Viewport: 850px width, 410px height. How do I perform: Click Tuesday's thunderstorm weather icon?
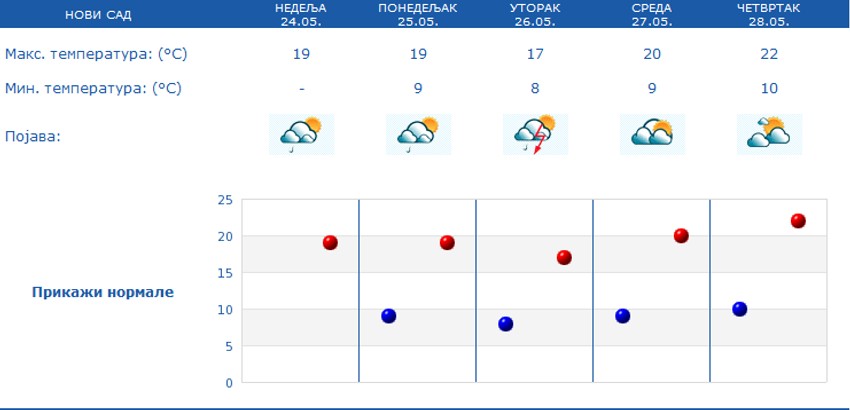tap(535, 134)
